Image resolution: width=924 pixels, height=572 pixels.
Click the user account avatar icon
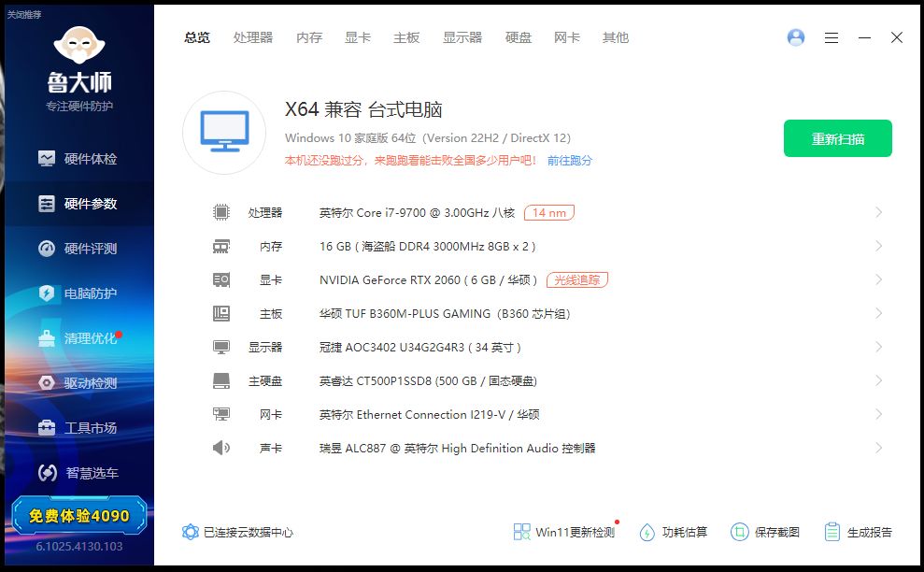click(x=795, y=37)
